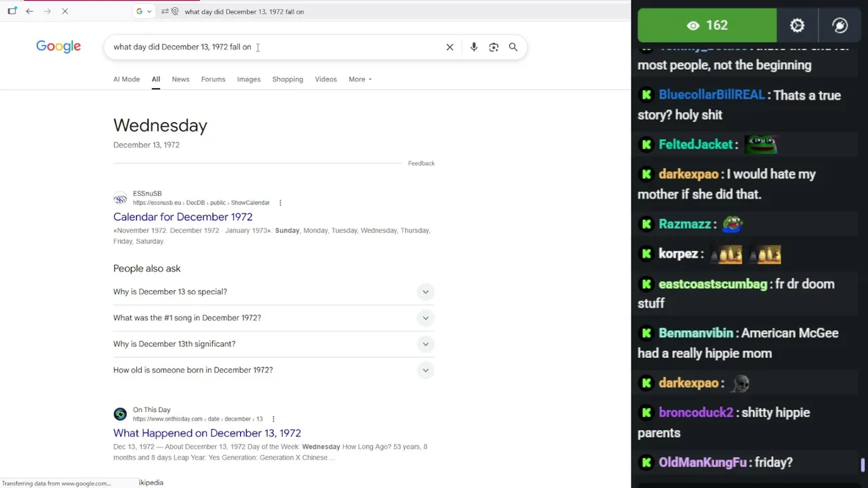Click the ESSnuSB site favicon
This screenshot has width=868, height=488.
point(120,199)
